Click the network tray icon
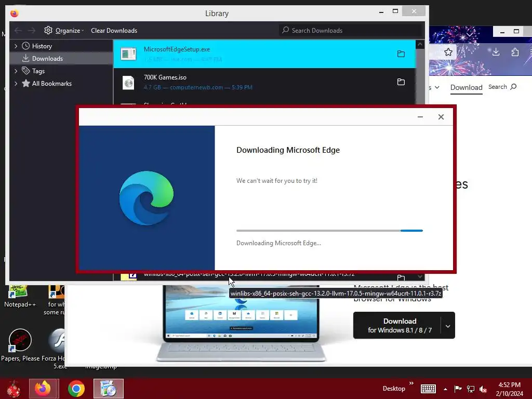Image resolution: width=532 pixels, height=399 pixels. tap(471, 389)
